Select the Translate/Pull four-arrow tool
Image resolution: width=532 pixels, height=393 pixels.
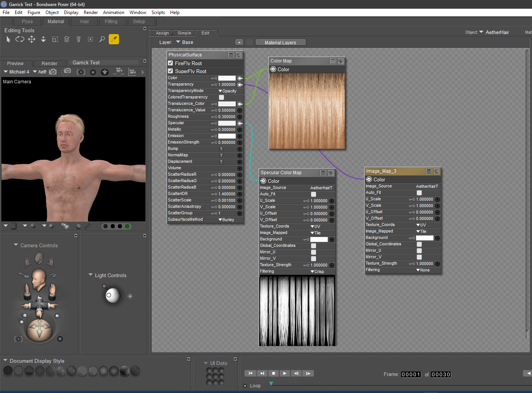point(31,39)
